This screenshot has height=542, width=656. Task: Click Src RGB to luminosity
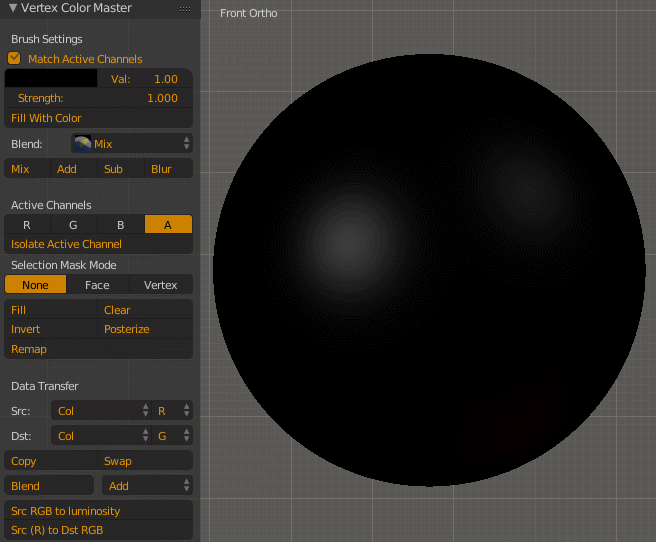point(98,511)
